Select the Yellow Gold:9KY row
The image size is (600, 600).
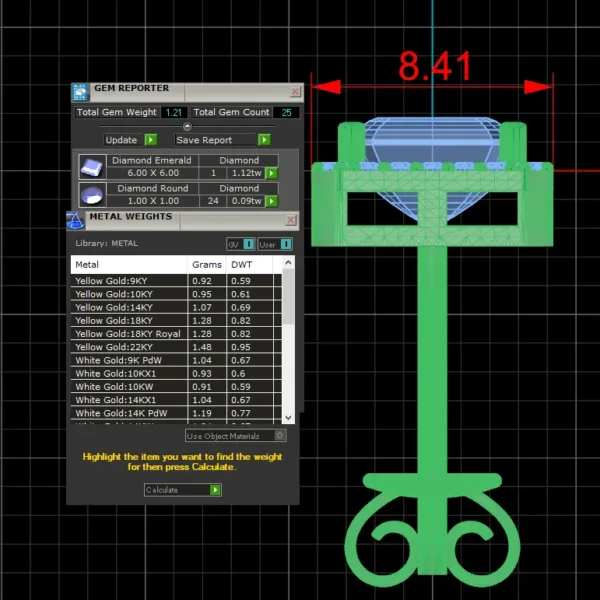click(x=176, y=281)
